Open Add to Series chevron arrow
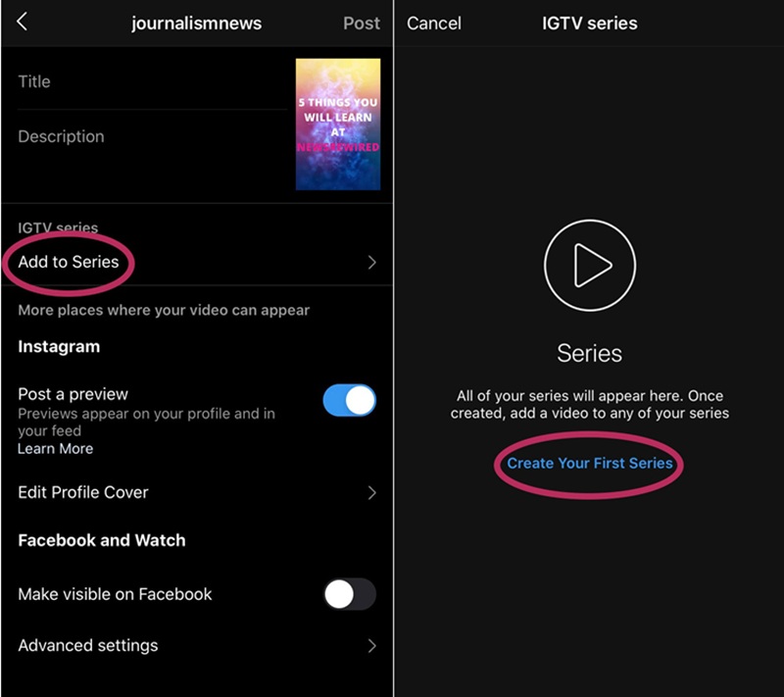 (371, 263)
